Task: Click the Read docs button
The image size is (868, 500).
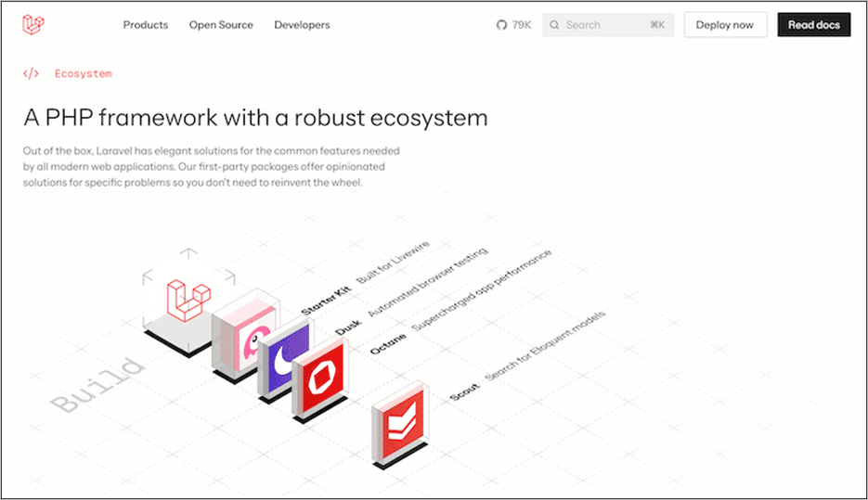Action: click(x=814, y=25)
